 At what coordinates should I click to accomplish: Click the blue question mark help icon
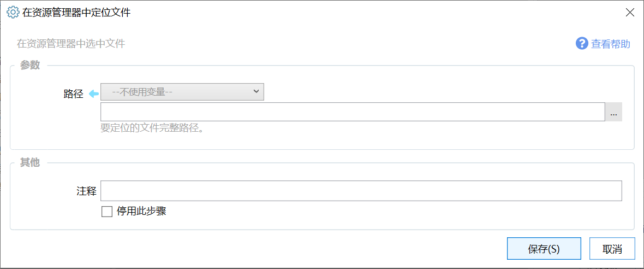pyautogui.click(x=582, y=44)
